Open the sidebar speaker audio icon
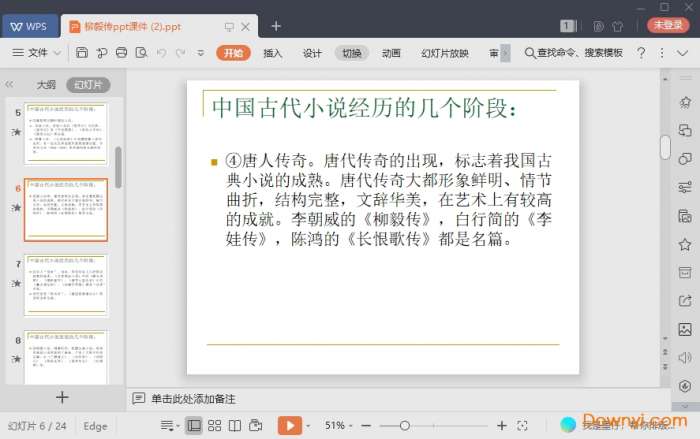Image resolution: width=700 pixels, height=439 pixels. (685, 358)
